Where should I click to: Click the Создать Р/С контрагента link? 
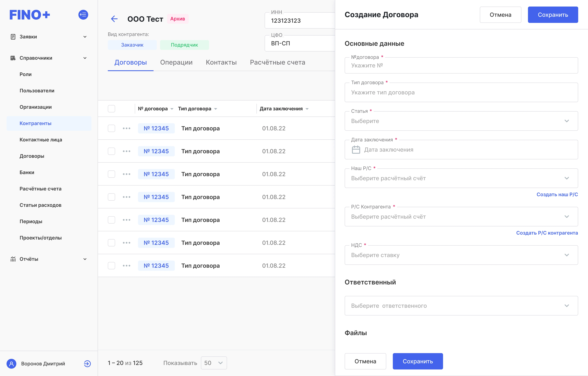click(547, 233)
